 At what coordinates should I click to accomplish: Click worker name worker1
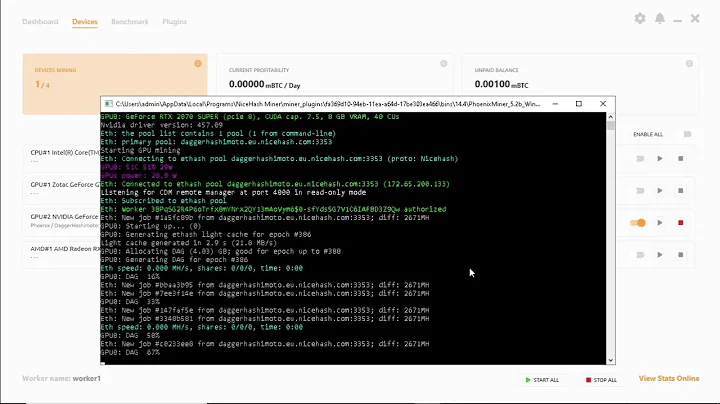click(86, 378)
